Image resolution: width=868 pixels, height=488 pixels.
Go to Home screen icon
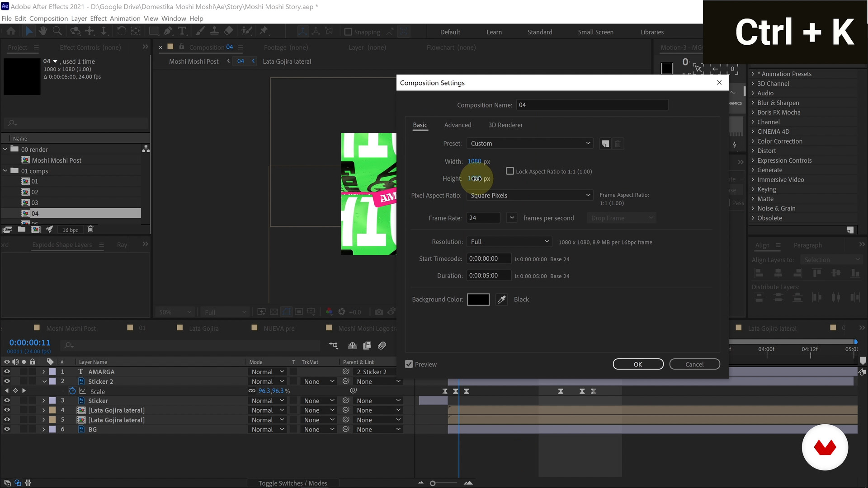click(x=11, y=31)
